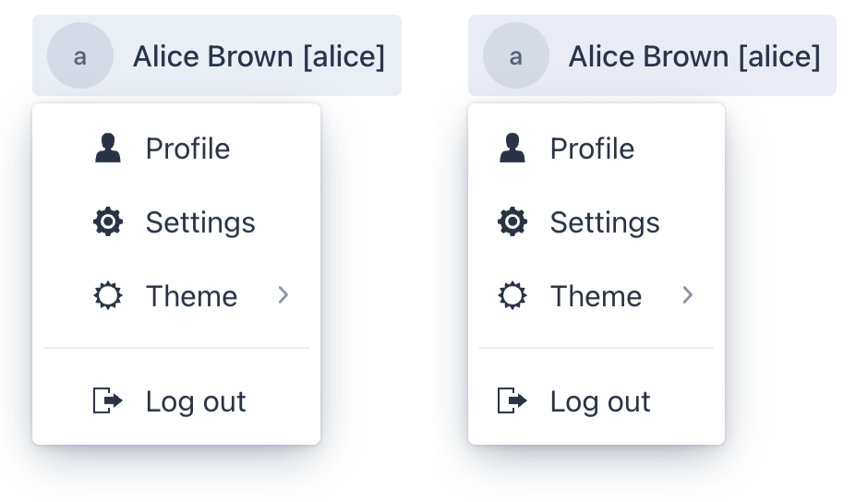Select Theme label in the right menu
868x502 pixels.
coord(596,296)
